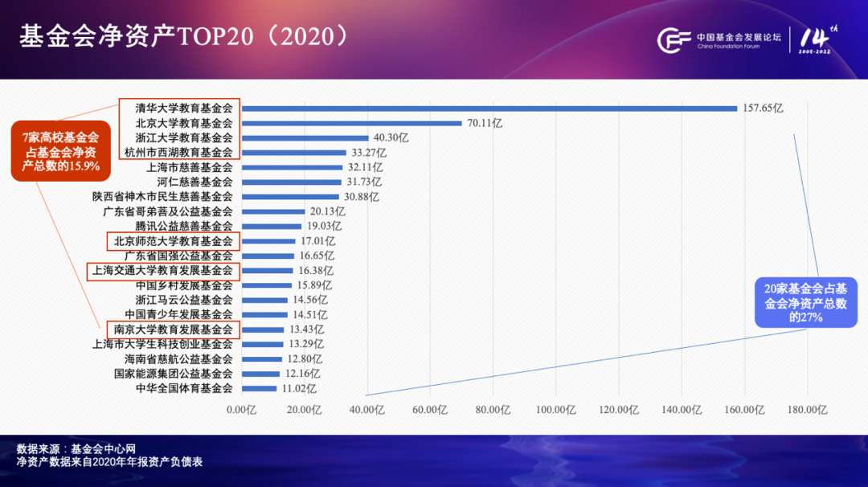
Task: Click the label 国家能源集团公益基金会
Action: tap(174, 374)
